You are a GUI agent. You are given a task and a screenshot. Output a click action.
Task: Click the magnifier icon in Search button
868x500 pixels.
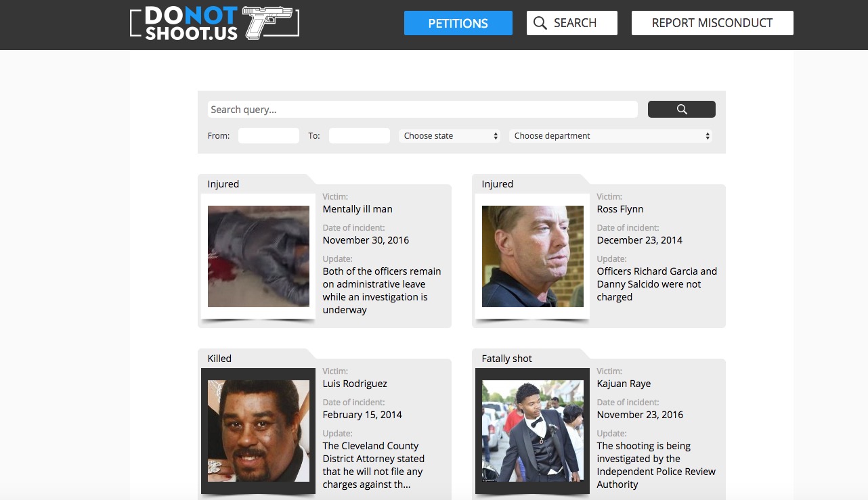[540, 24]
